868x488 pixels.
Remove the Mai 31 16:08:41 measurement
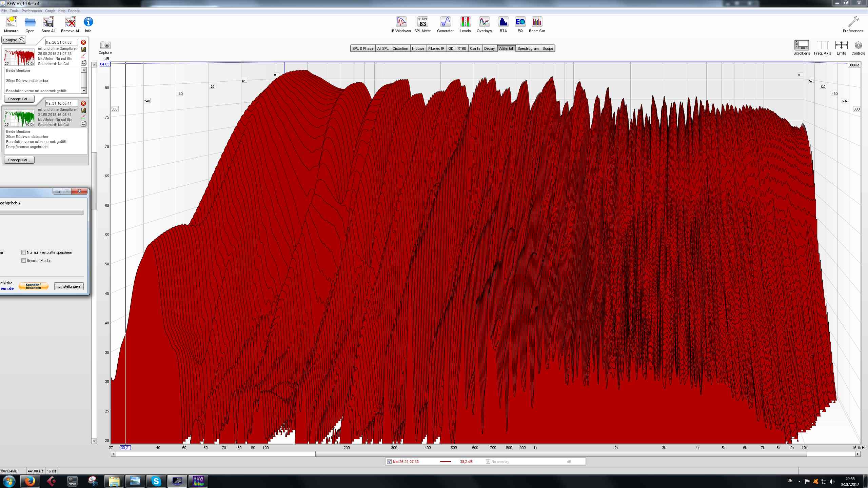tap(83, 103)
